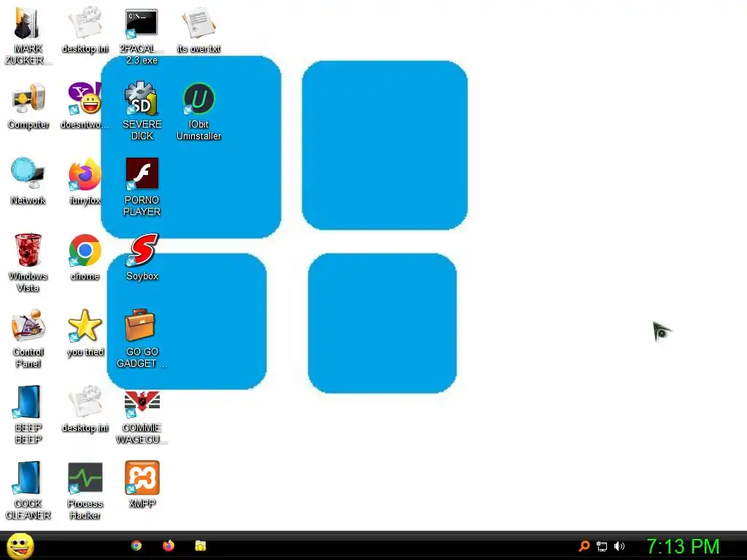Screen dimensions: 747x560
Task: Launch the blue CLEANER shortcut icon
Action: (x=28, y=478)
